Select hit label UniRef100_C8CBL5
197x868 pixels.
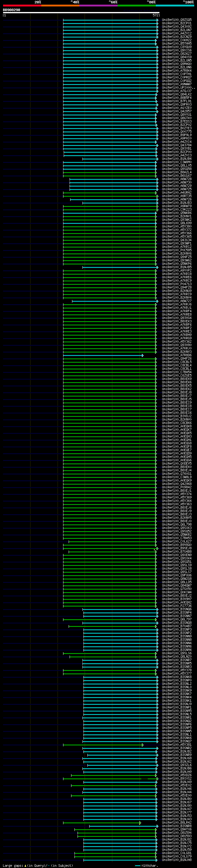177,362
